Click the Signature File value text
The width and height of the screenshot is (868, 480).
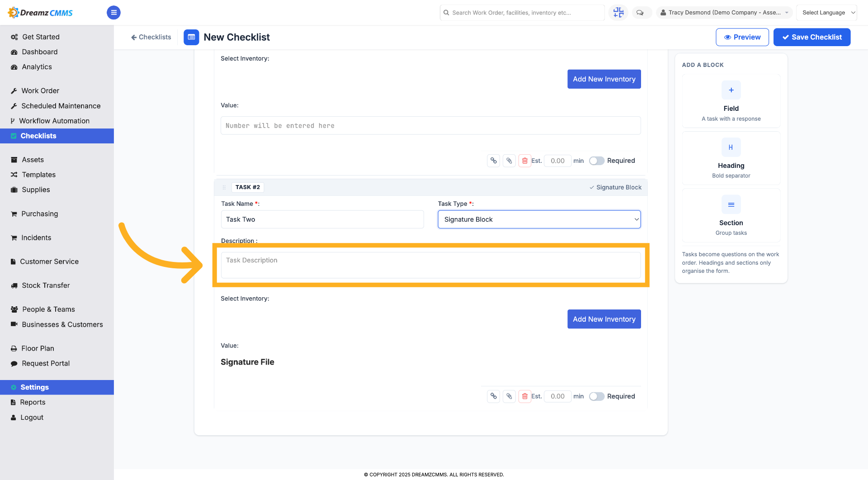point(247,362)
